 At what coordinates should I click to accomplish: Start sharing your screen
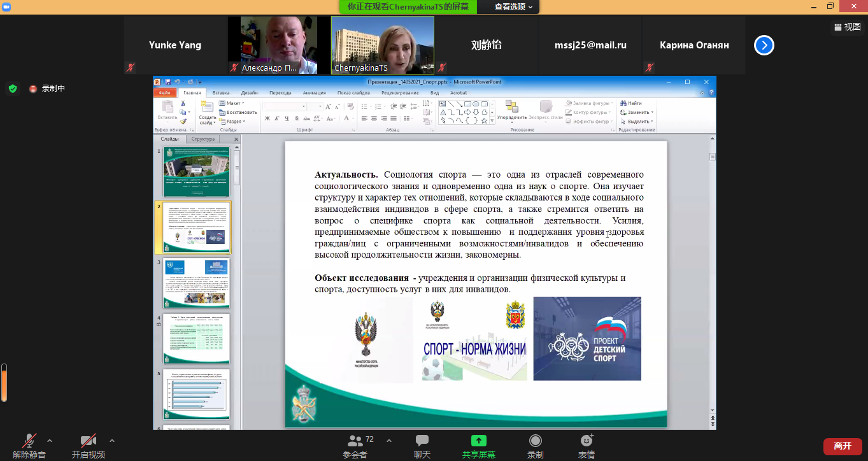coord(479,446)
